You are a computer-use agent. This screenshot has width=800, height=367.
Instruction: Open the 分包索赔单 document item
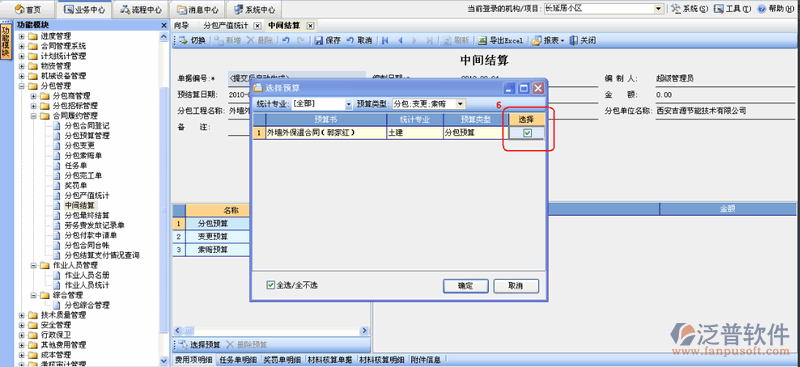[x=83, y=156]
